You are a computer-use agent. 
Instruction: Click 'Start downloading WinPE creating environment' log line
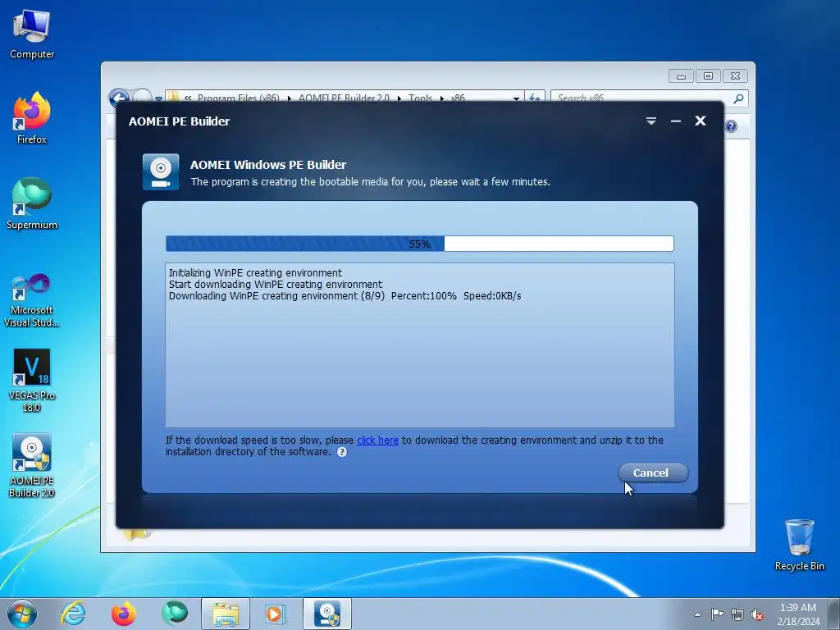pos(276,285)
